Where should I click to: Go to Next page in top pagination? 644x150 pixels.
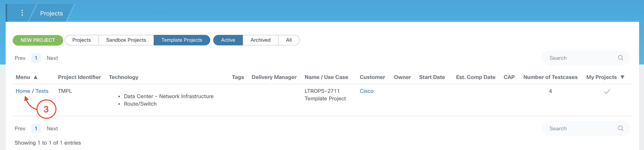(52, 58)
